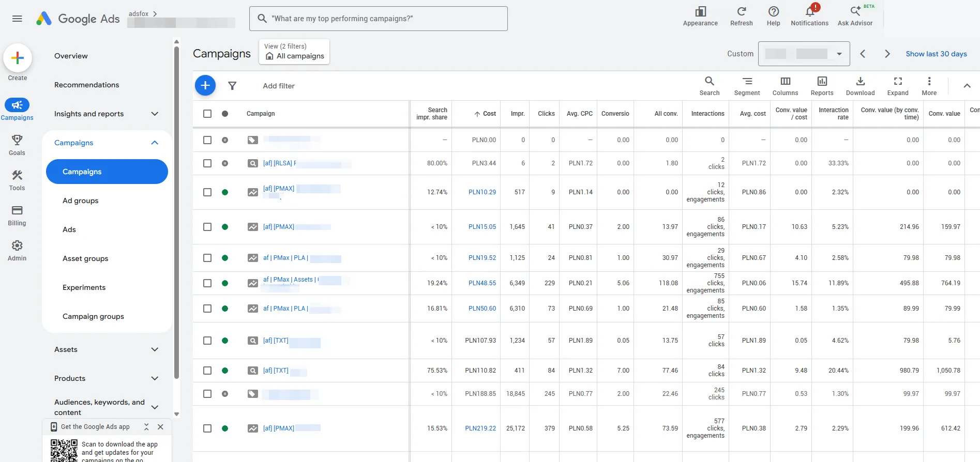This screenshot has width=980, height=462.
Task: Go to the next date range
Action: pos(887,54)
